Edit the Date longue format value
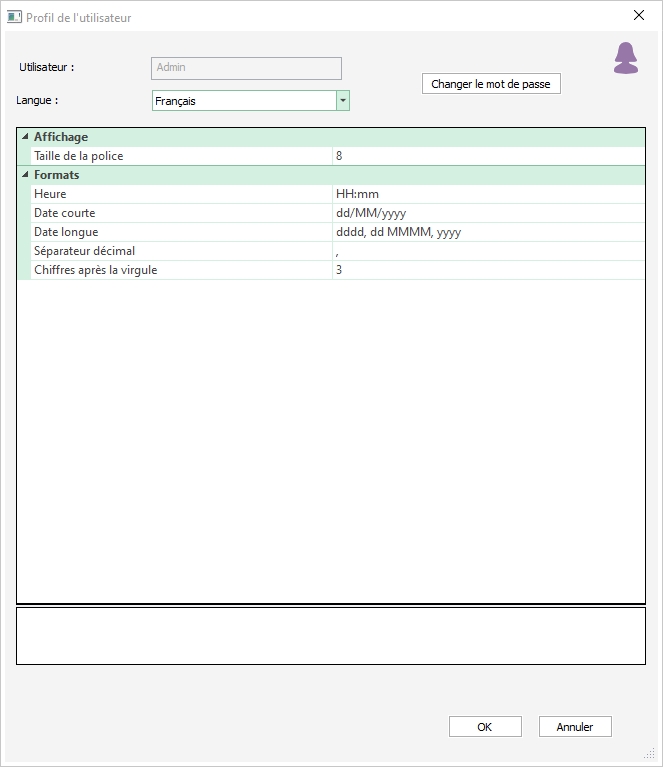 [488, 232]
